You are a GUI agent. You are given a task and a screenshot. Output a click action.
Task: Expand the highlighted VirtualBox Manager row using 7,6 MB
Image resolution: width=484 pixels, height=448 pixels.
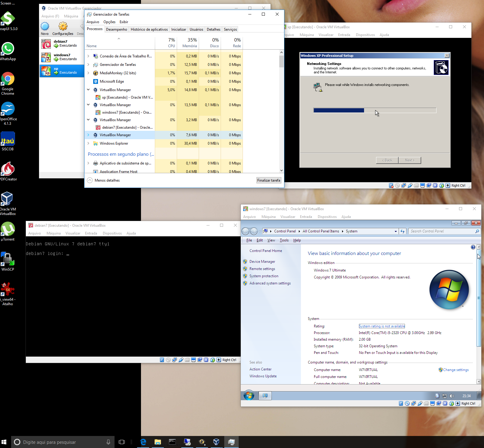[x=88, y=135]
